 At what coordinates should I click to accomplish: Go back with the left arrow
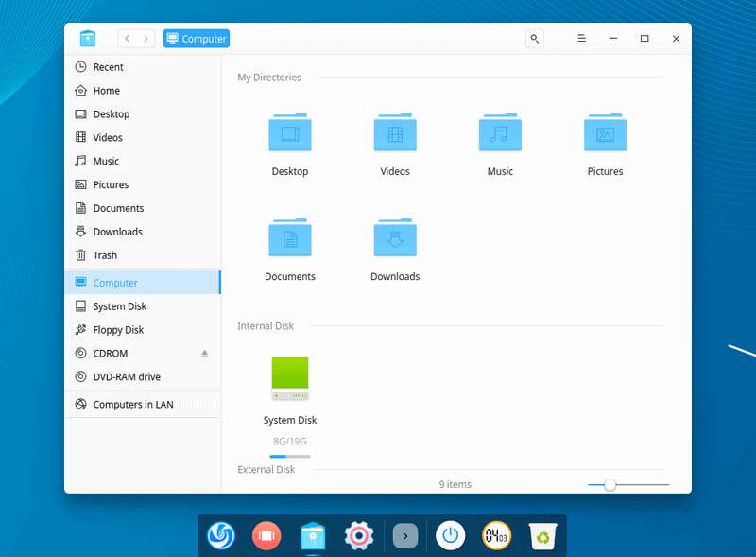tap(128, 39)
